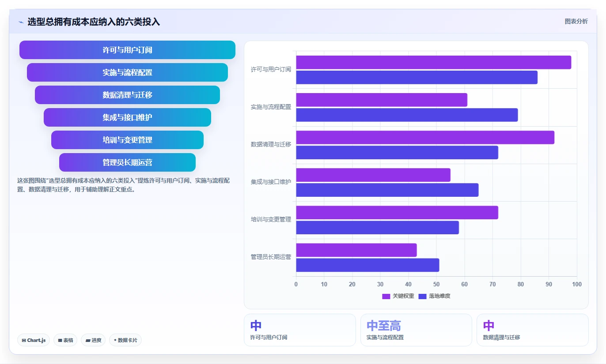The width and height of the screenshot is (606, 364).
Task: Click the 表格 tag chip
Action: click(x=65, y=340)
